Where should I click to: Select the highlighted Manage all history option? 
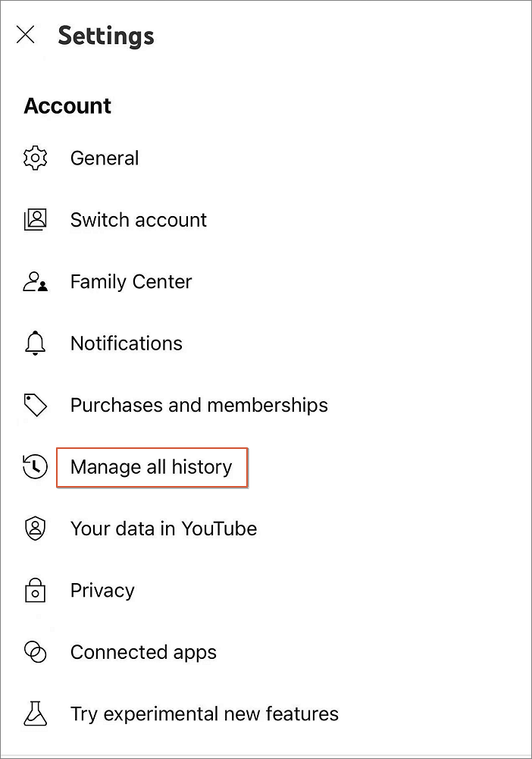pos(151,467)
